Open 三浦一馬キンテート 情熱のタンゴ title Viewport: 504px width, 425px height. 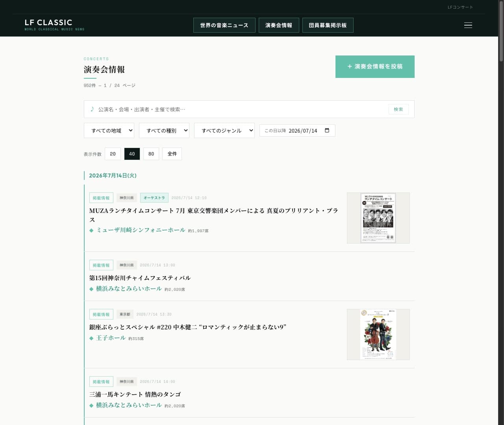(x=135, y=394)
